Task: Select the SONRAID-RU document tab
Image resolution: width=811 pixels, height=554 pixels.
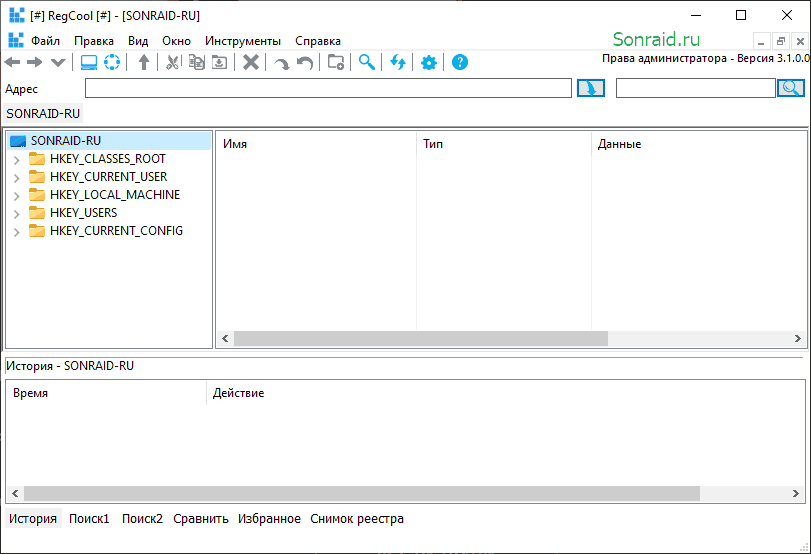Action: 43,113
